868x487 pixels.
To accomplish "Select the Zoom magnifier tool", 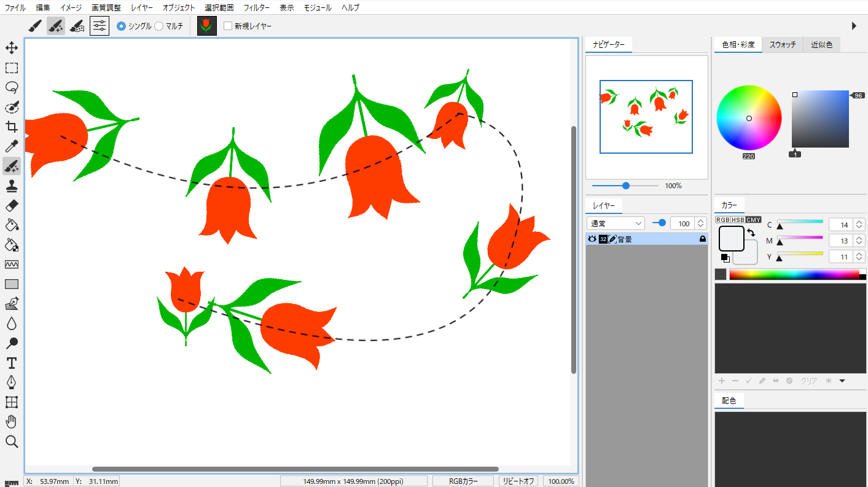I will [12, 441].
